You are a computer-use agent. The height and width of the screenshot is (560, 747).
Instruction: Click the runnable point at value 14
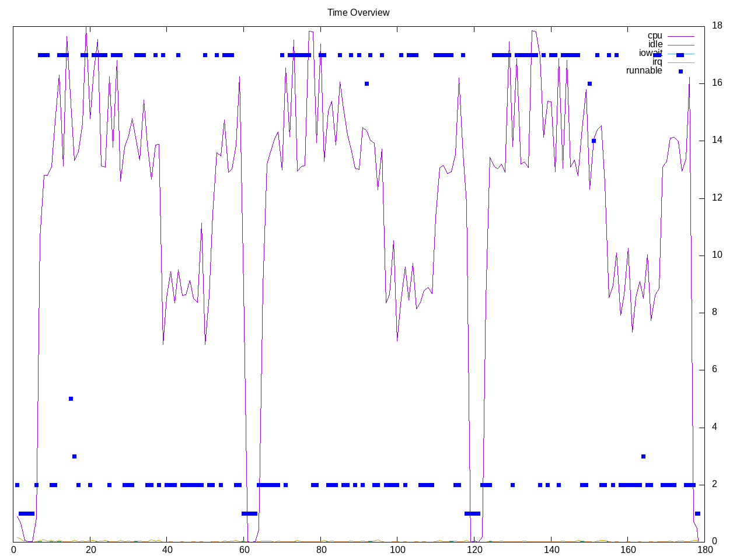tap(594, 141)
